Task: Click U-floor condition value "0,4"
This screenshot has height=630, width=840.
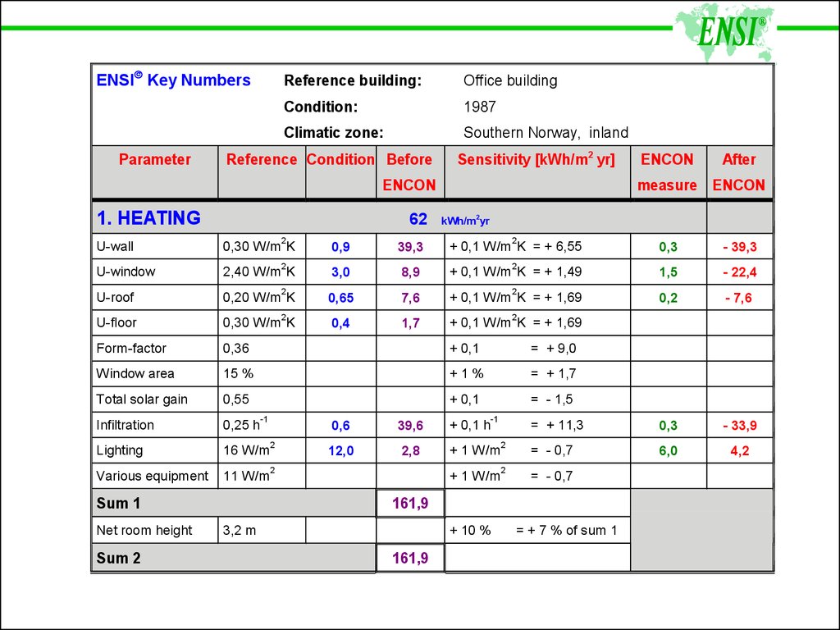Action: (340, 323)
